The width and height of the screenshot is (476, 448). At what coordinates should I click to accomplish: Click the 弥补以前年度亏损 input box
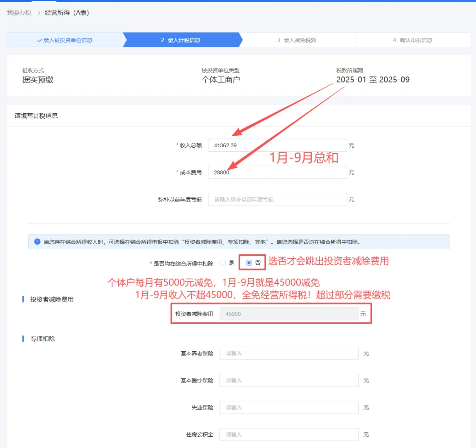point(277,200)
